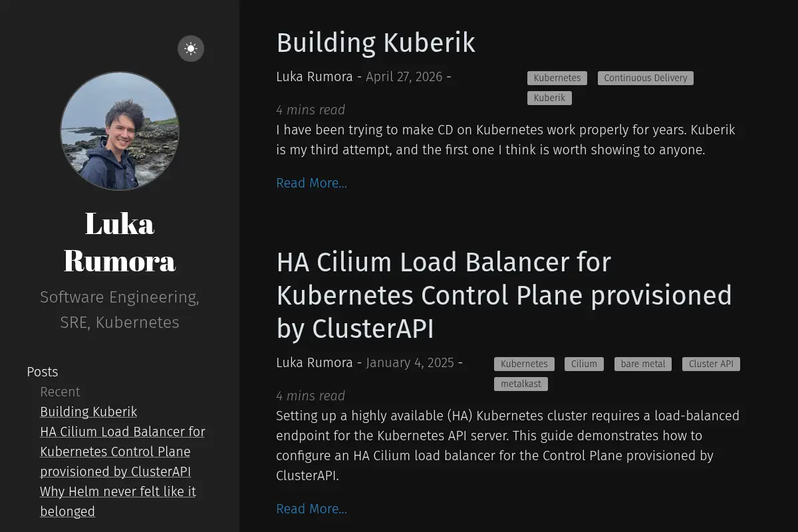Select the Continuous Delivery tag

click(646, 78)
